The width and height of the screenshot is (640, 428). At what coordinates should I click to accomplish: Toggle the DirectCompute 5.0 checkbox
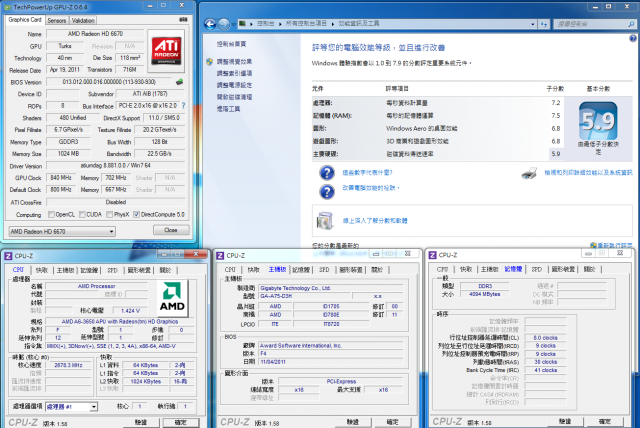click(136, 214)
